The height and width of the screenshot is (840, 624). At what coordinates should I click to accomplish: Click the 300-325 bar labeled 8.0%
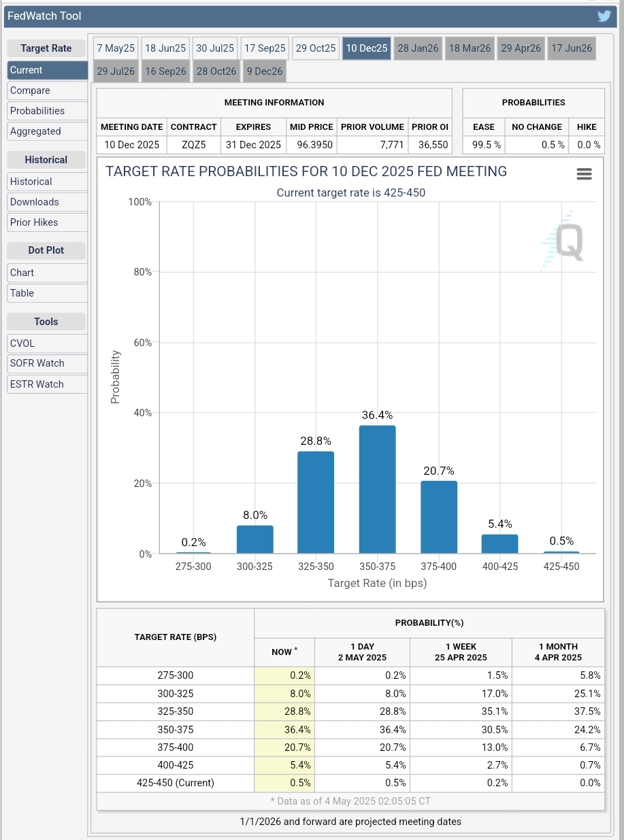coord(254,539)
